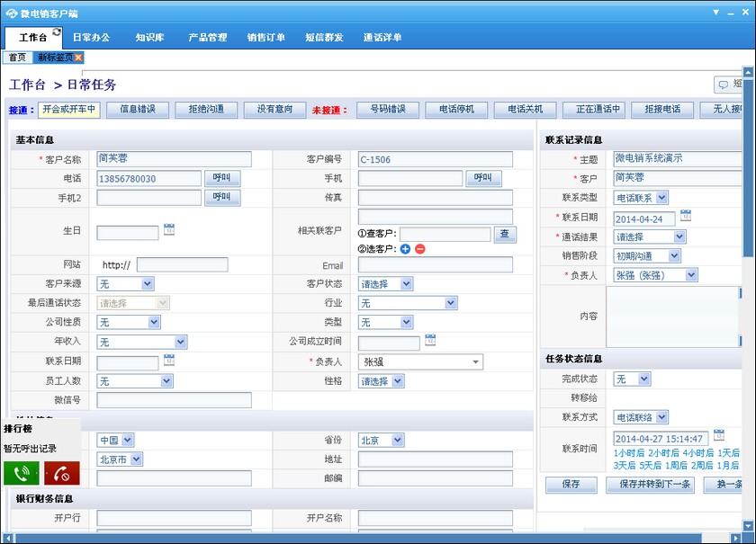756x544 pixels.
Task: Click the refresh icon on 工作台 tab
Action: pos(57,31)
